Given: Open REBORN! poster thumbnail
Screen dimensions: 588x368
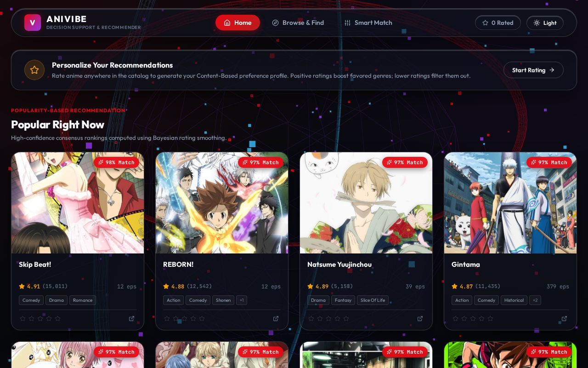Looking at the screenshot, I should pyautogui.click(x=222, y=203).
